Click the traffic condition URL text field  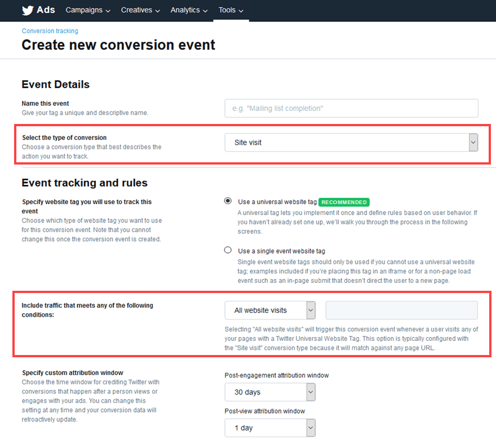tap(401, 310)
